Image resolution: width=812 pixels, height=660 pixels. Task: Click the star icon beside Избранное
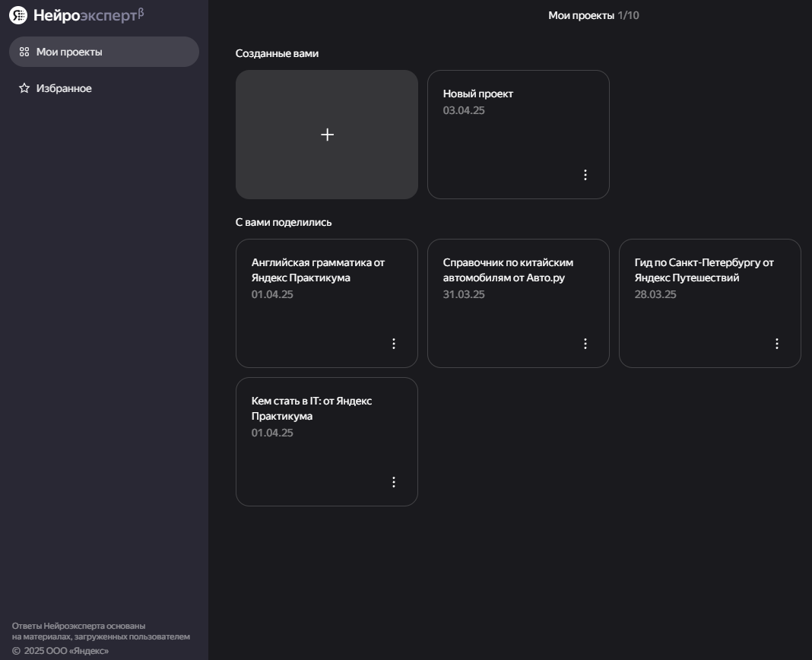pos(24,89)
